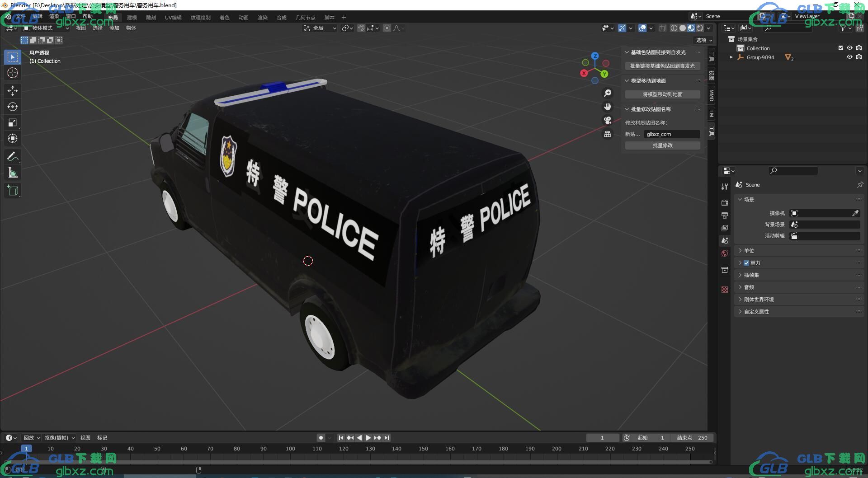The width and height of the screenshot is (868, 478).
Task: Open the World properties tab
Action: 725,253
